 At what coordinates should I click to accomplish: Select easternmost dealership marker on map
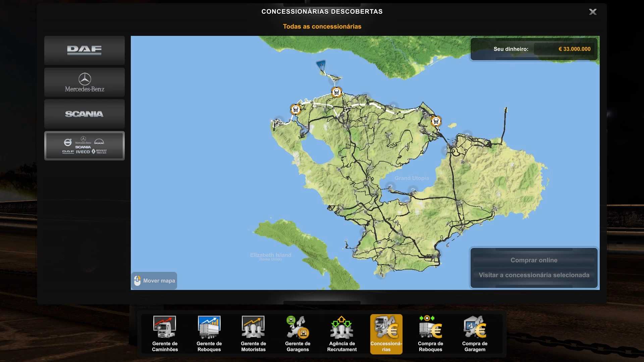[x=436, y=121]
